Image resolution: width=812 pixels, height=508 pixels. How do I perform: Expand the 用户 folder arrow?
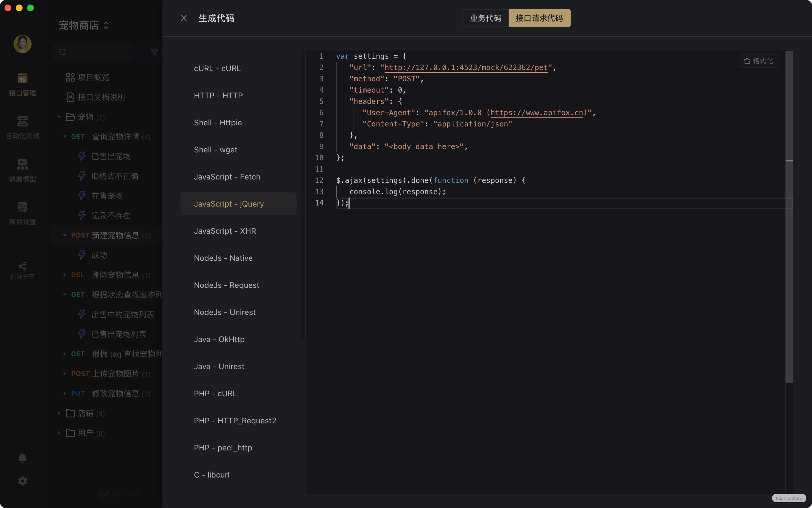pyautogui.click(x=59, y=433)
